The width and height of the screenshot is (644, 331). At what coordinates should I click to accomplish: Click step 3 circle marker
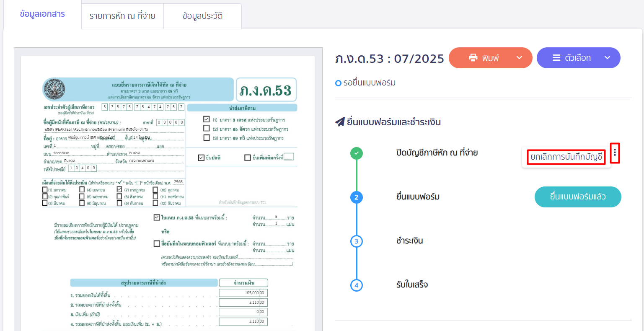[x=357, y=241]
